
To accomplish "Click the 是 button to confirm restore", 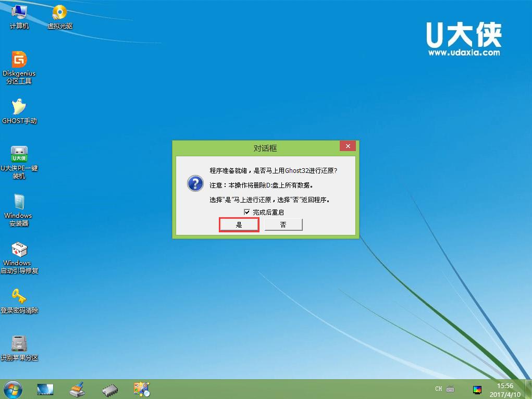I will (x=239, y=225).
